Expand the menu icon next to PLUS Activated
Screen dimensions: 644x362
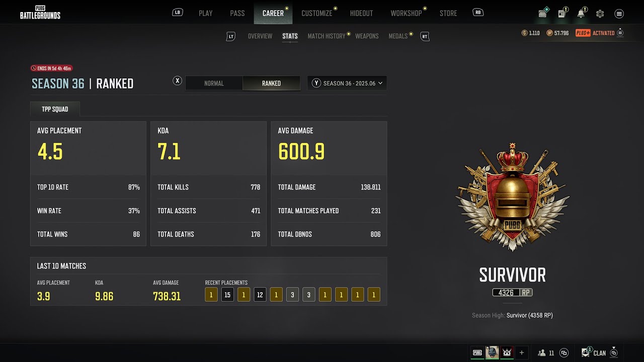coord(620,33)
